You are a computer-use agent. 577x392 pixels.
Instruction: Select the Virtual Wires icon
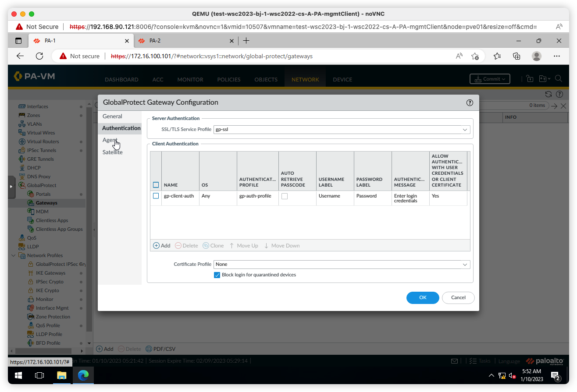pyautogui.click(x=22, y=133)
